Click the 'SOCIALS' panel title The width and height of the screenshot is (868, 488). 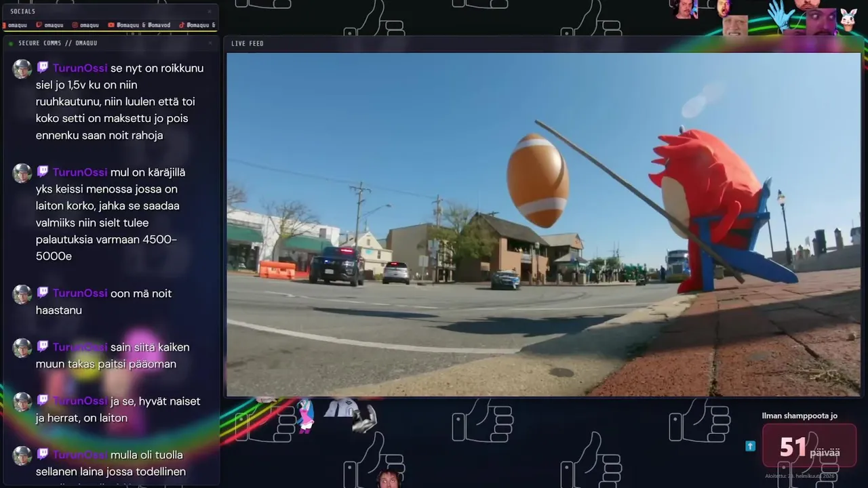[x=22, y=12]
